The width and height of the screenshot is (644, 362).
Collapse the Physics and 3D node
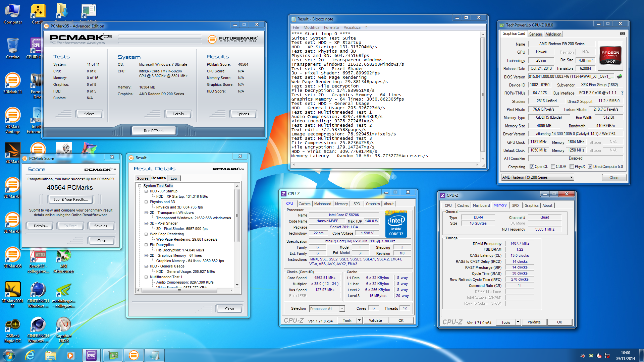point(146,202)
